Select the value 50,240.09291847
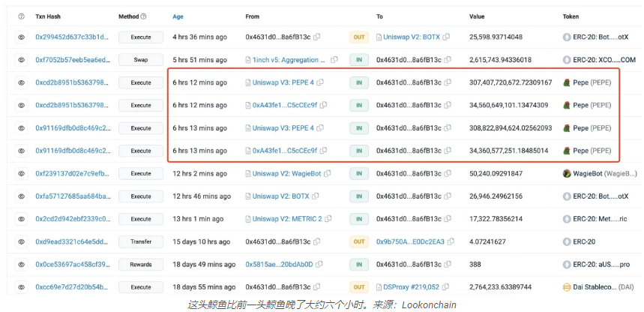 coord(496,174)
